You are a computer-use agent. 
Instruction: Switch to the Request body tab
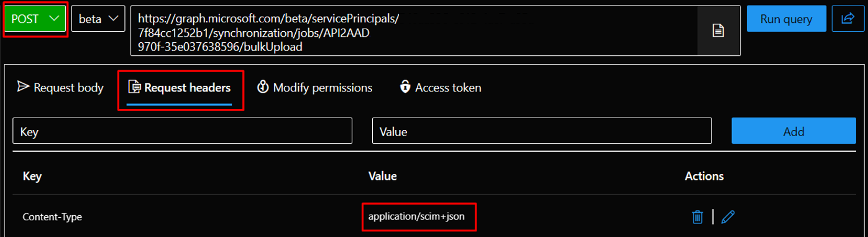pyautogui.click(x=60, y=88)
